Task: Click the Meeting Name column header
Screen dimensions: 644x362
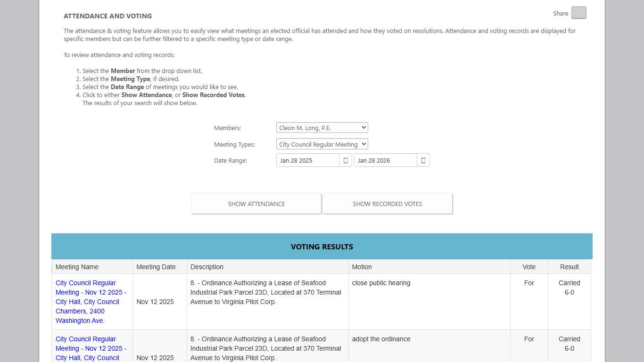Action: [77, 267]
